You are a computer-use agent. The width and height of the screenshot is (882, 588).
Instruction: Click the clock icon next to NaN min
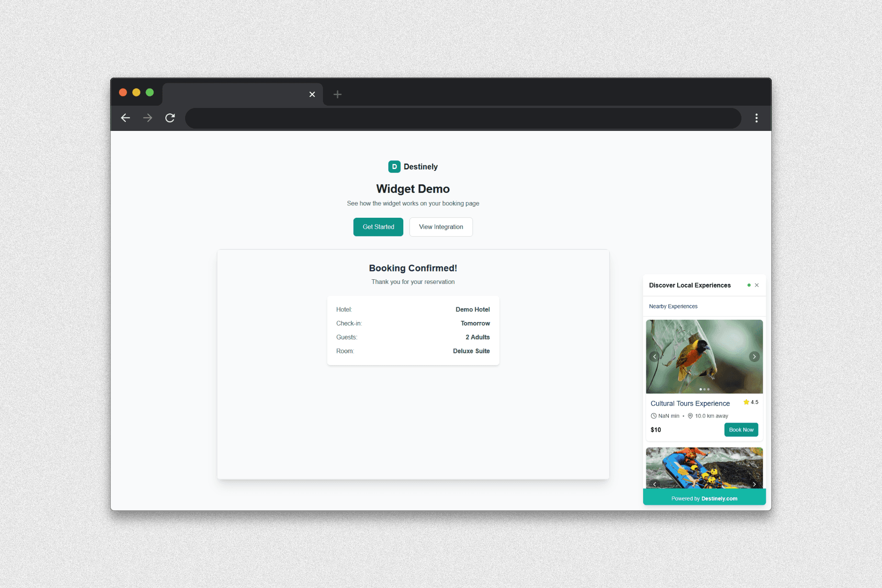click(654, 416)
